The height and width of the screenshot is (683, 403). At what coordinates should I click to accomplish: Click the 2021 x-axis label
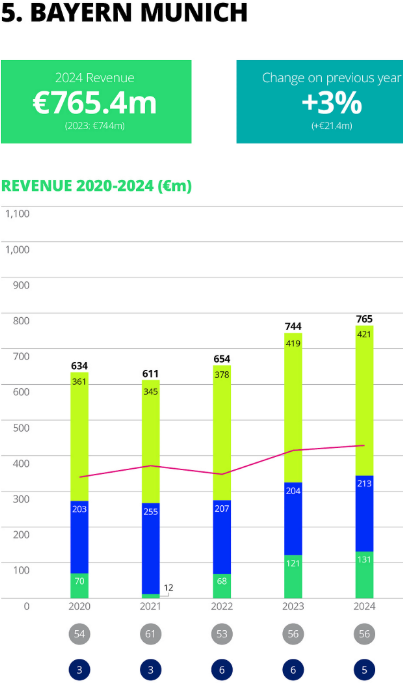click(150, 606)
